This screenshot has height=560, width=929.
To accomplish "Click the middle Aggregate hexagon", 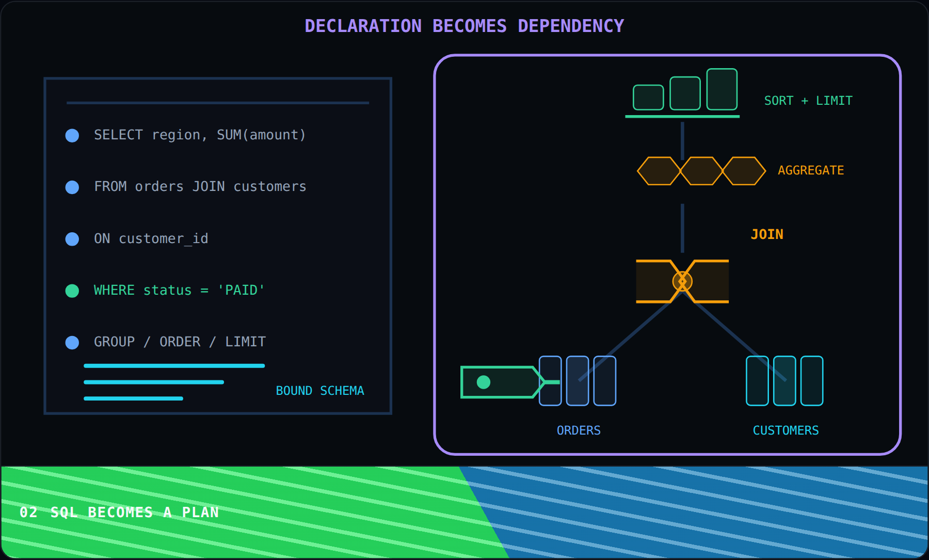I will (x=701, y=171).
